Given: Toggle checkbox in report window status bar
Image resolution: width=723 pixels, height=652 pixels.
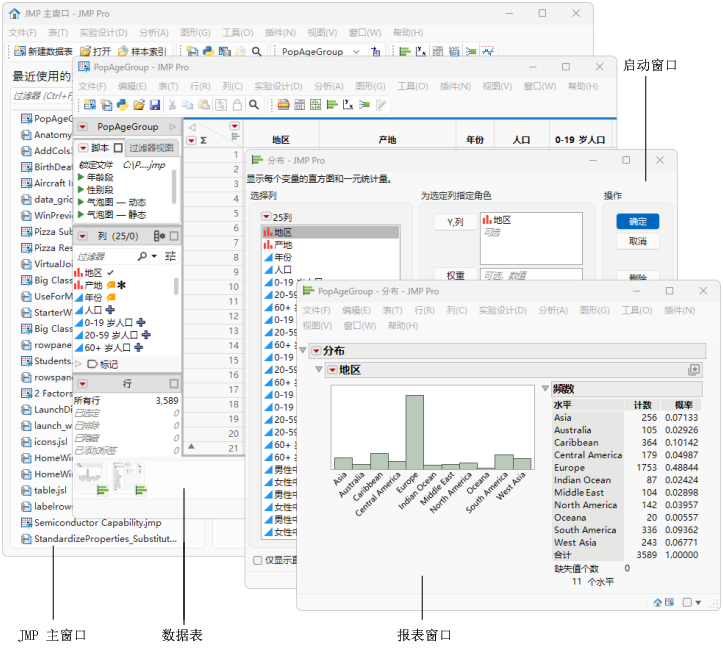Looking at the screenshot, I should click(x=687, y=602).
